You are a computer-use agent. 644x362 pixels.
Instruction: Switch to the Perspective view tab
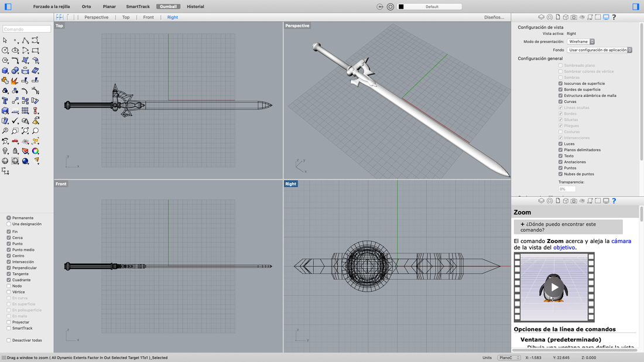pyautogui.click(x=97, y=17)
